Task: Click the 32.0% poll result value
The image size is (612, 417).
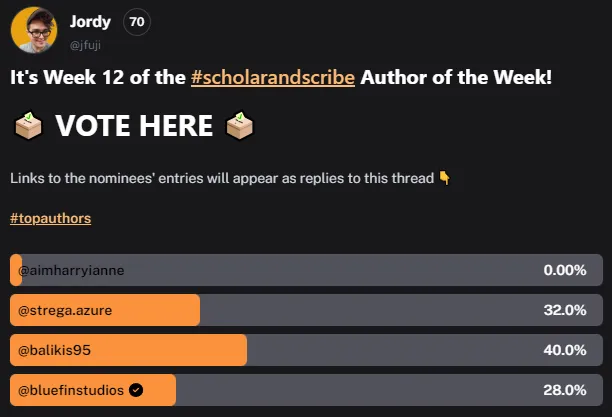Action: (x=564, y=310)
